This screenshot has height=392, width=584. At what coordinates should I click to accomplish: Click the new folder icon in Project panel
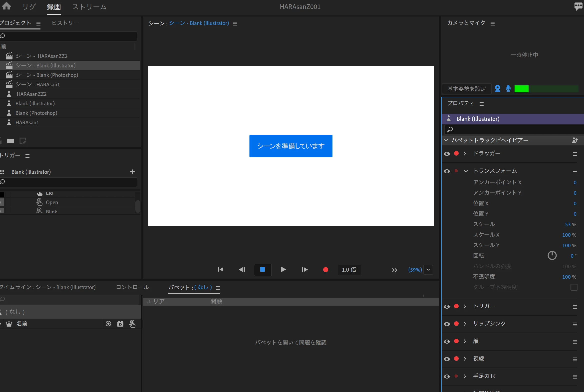10,141
